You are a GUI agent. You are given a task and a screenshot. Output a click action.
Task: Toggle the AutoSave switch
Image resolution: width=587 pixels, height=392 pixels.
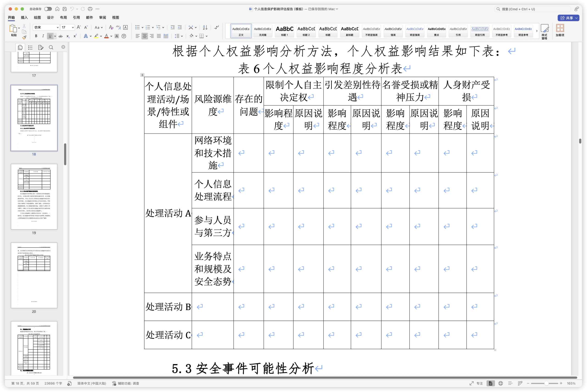pos(48,9)
